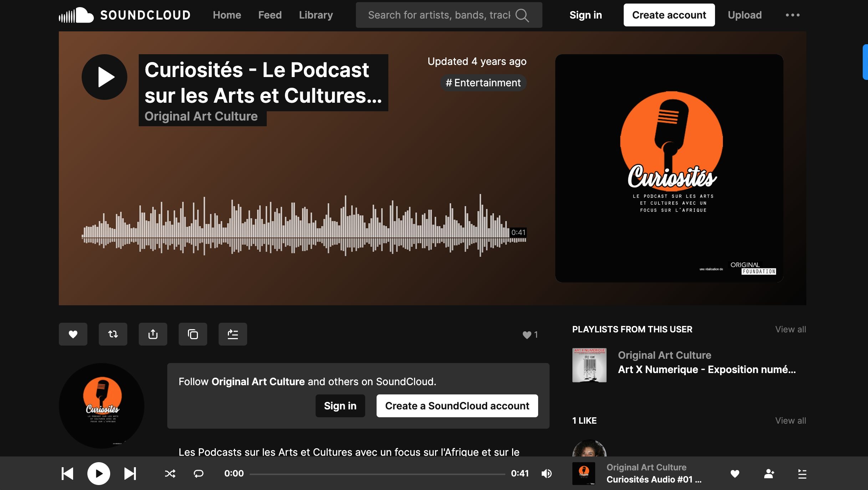Skip to previous track in player bar
The image size is (868, 490).
(x=67, y=474)
